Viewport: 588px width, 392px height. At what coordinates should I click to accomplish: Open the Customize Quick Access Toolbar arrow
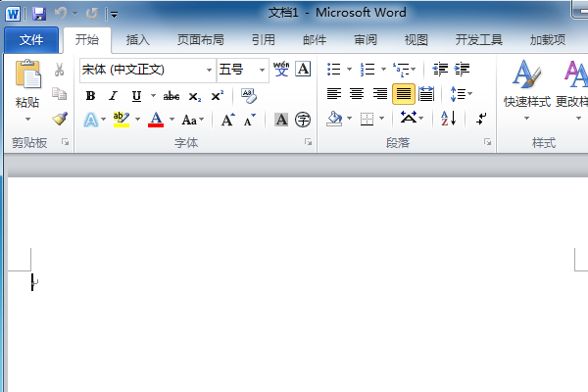(x=114, y=15)
